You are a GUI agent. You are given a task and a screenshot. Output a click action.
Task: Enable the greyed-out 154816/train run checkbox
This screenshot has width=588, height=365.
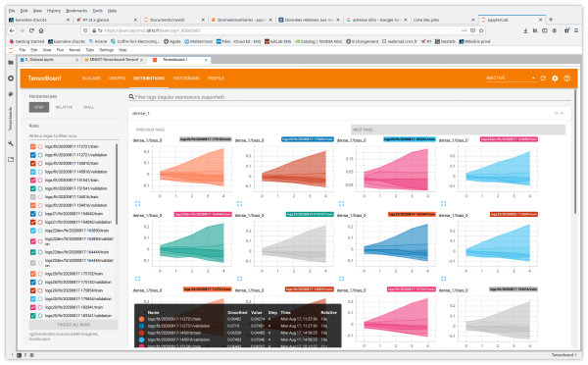click(x=33, y=197)
